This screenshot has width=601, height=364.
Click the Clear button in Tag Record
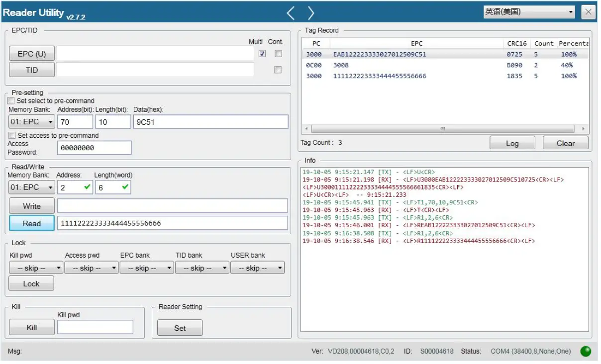tap(565, 143)
